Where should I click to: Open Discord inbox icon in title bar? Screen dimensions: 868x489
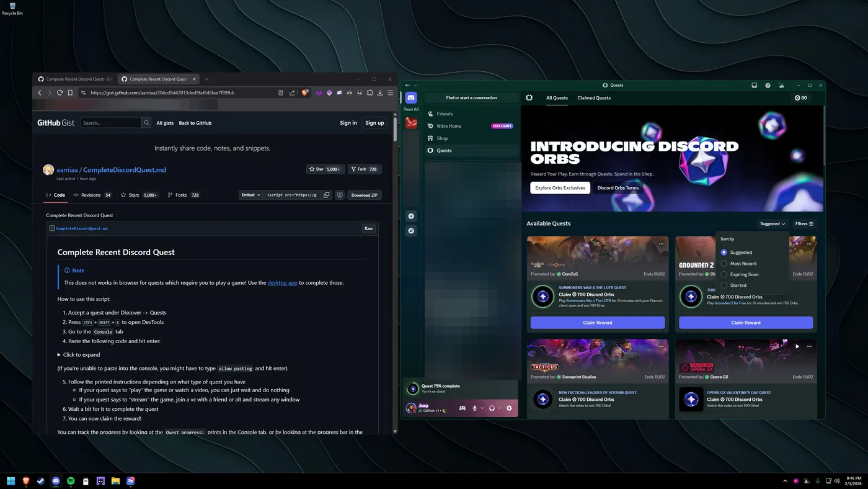[x=754, y=85]
